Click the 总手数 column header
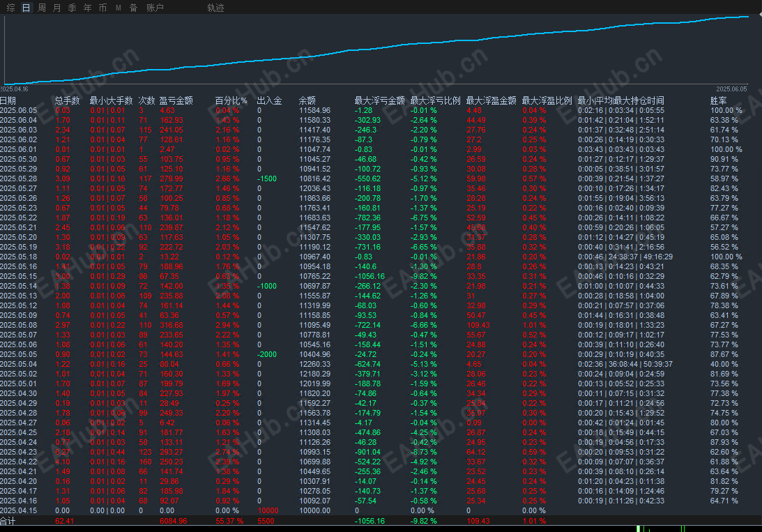Viewport: 762px width, 532px height. click(68, 100)
